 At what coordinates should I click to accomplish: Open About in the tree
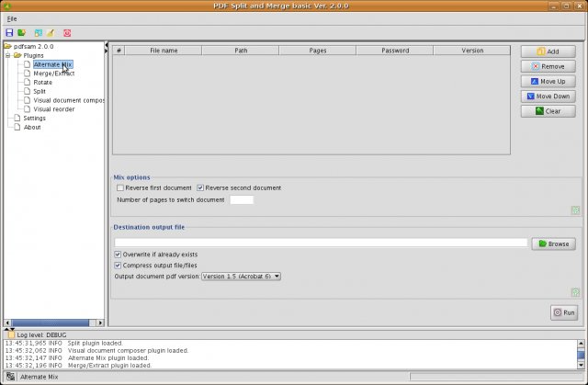click(x=32, y=127)
